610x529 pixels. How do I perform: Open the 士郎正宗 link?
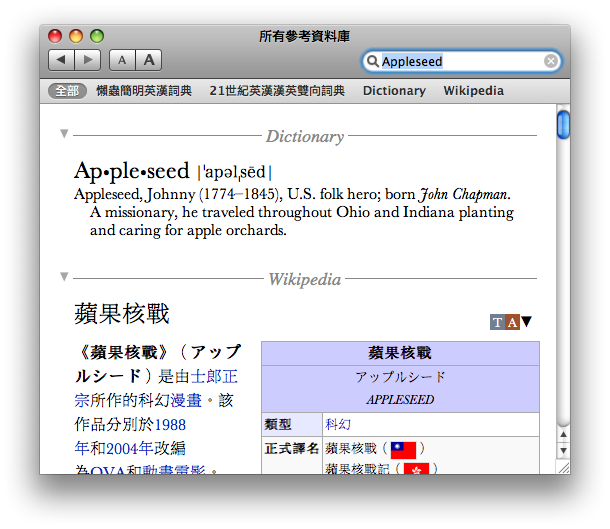pyautogui.click(x=214, y=377)
